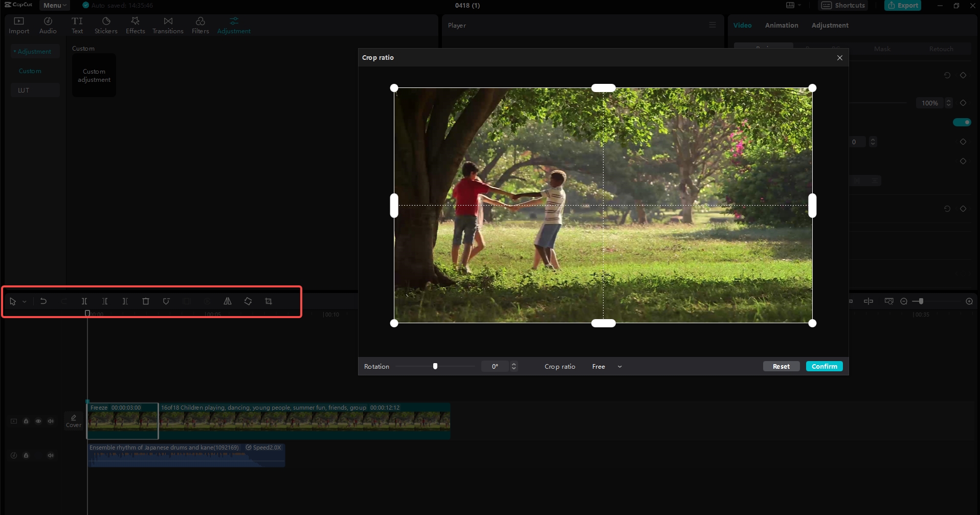This screenshot has width=980, height=515.
Task: Open the Stickers panel
Action: pyautogui.click(x=105, y=25)
